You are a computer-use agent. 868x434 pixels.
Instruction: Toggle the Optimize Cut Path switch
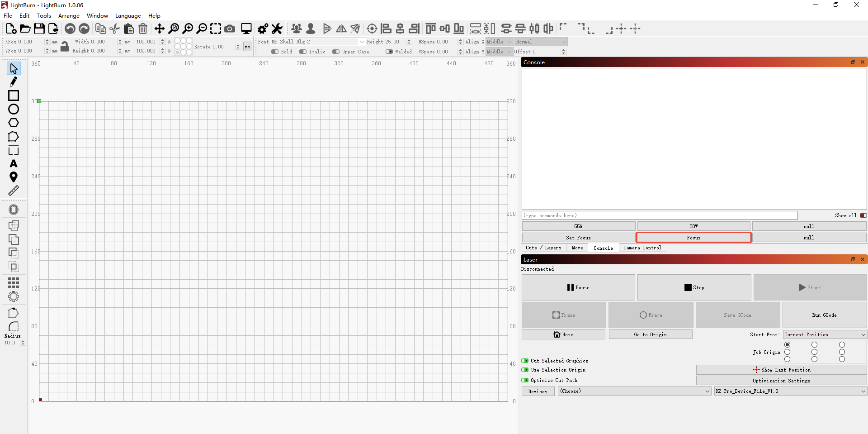coord(525,380)
